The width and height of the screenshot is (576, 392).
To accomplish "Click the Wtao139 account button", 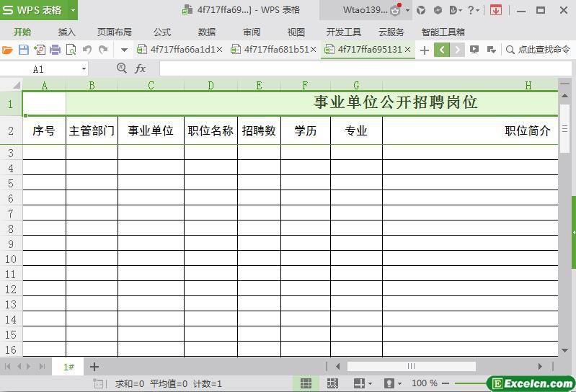I will [365, 10].
